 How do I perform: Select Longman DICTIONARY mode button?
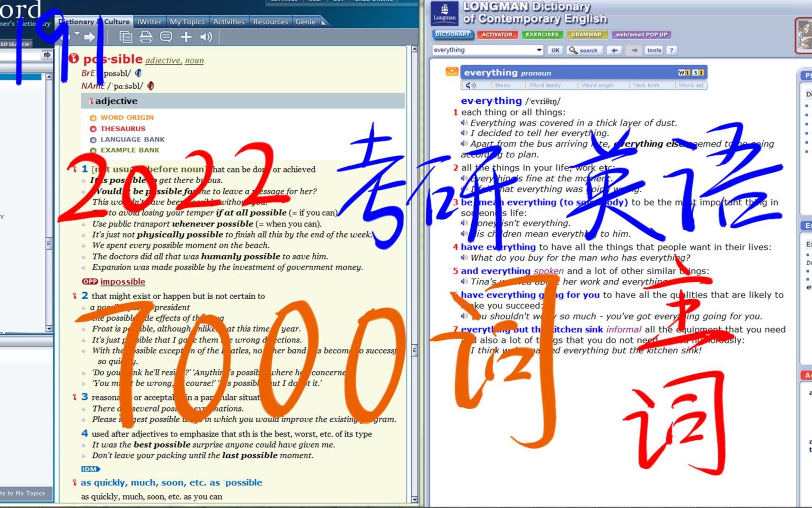[x=452, y=34]
